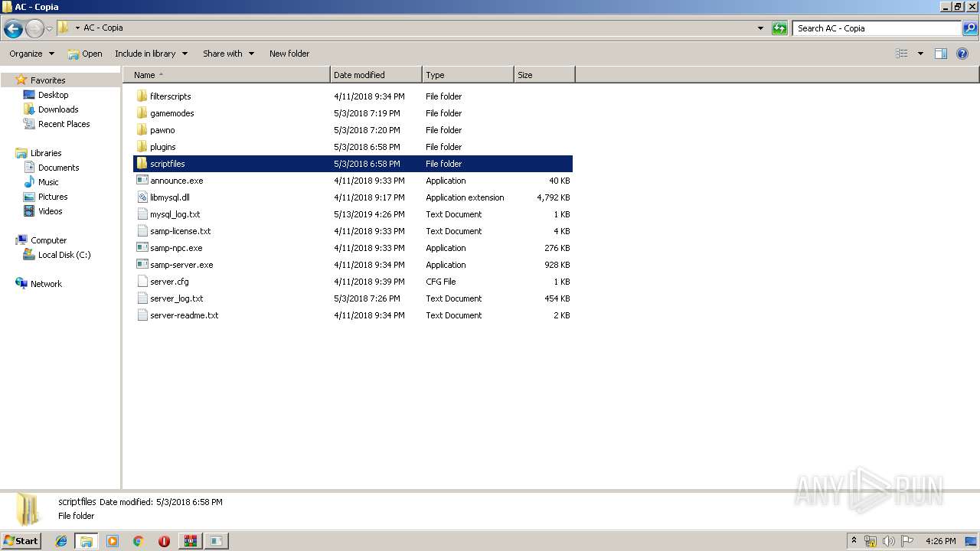Open Google Chrome from taskbar

click(139, 541)
